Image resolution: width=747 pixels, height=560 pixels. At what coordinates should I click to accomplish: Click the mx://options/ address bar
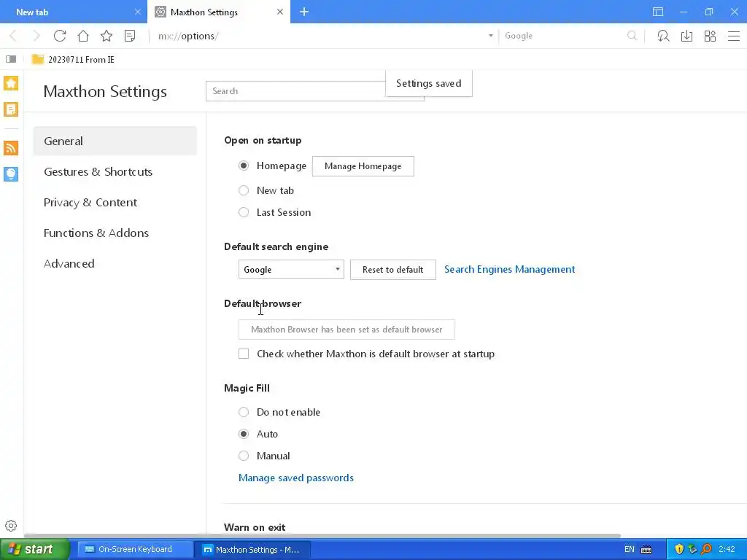point(320,36)
